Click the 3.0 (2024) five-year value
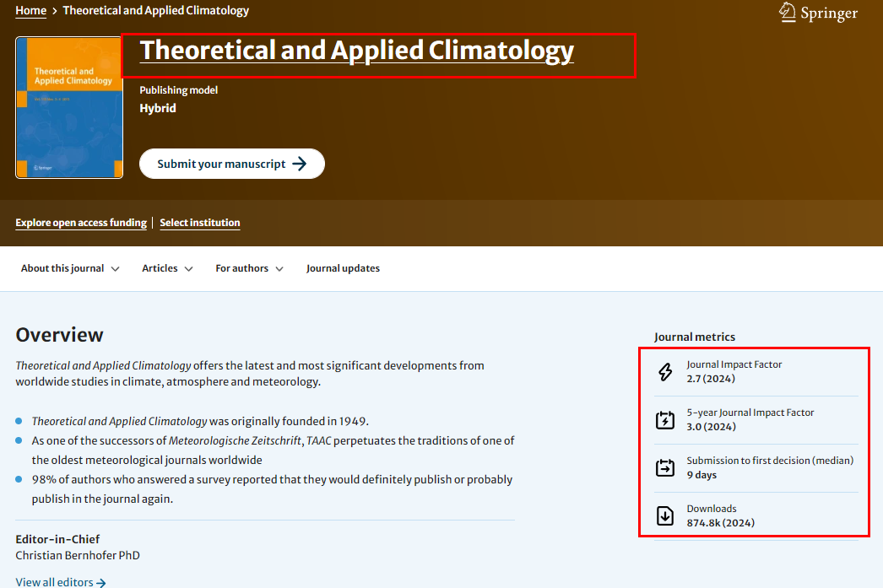Screen dimensions: 883x588 712,427
